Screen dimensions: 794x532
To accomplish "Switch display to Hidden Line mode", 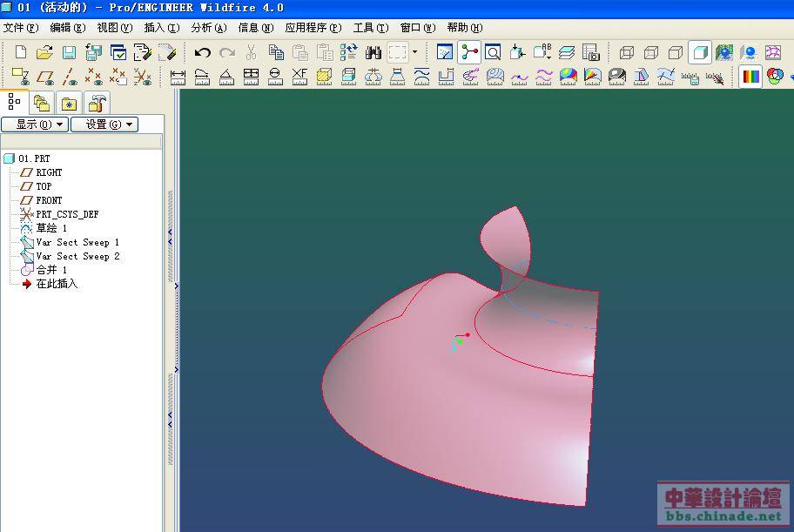I will [650, 52].
